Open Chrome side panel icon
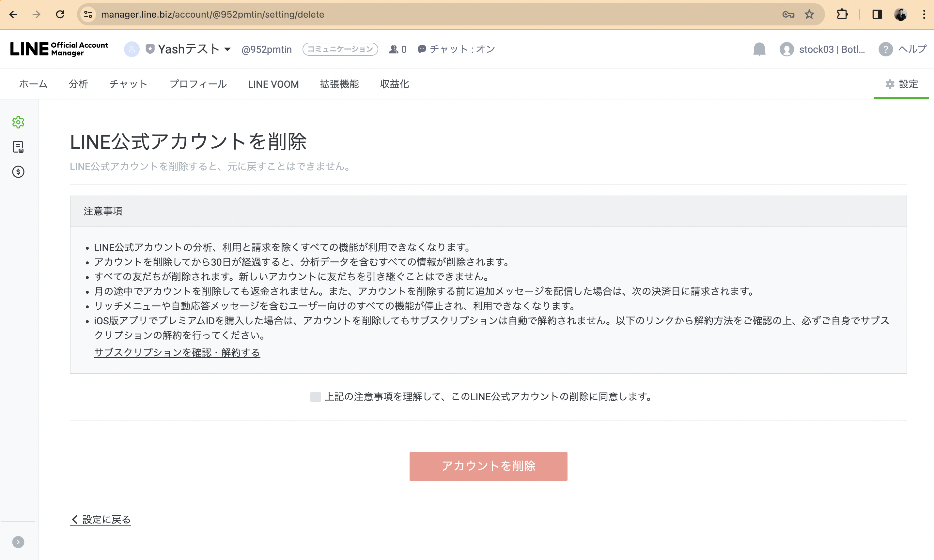This screenshot has width=934, height=560. 877,14
